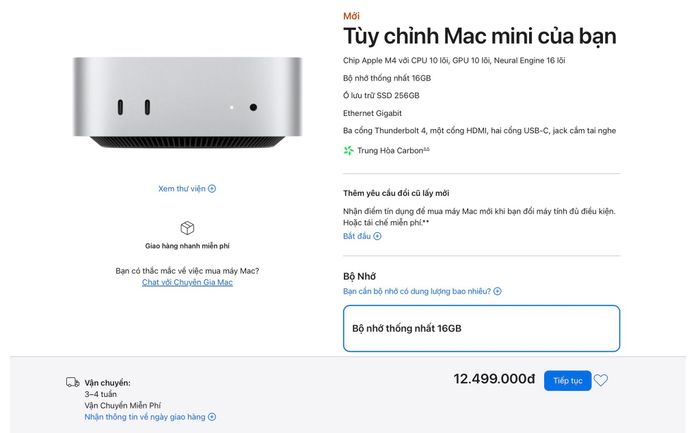Click the Bộ Nhớ section heading

(x=359, y=275)
